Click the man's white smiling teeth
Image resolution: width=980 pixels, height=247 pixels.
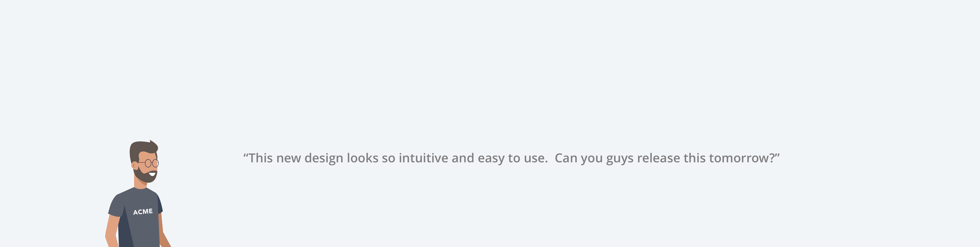pyautogui.click(x=152, y=174)
